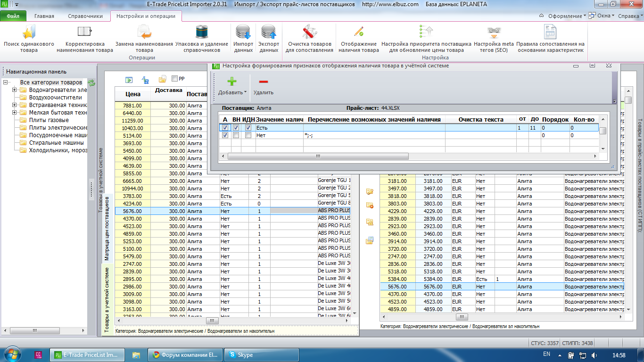Screen dimensions: 644x362
Task: Open the Окна dropdown menu
Action: click(x=603, y=16)
